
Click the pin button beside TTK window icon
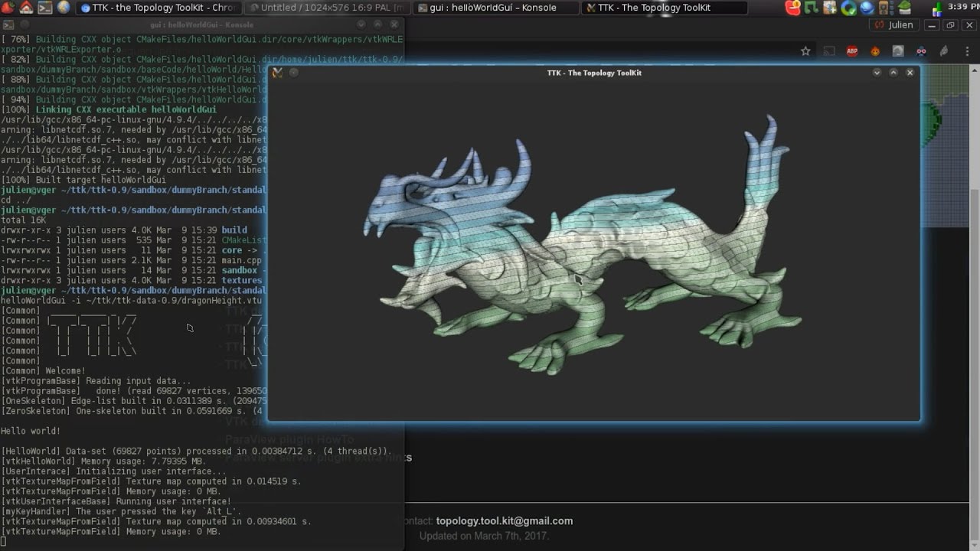pos(293,73)
